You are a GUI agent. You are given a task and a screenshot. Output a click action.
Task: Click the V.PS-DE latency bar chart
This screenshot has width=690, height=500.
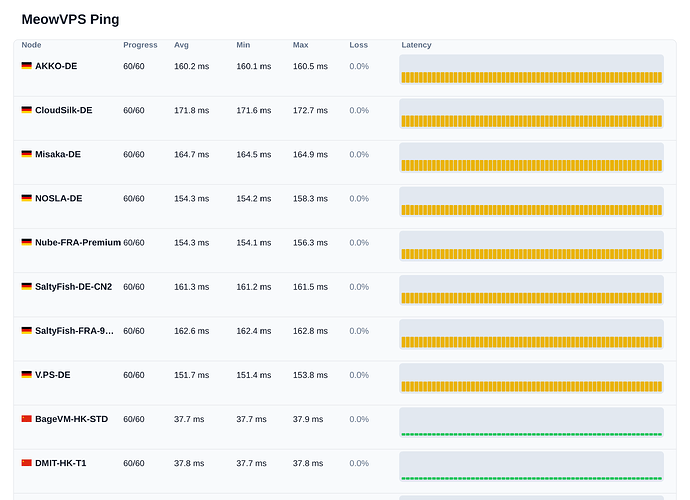532,379
